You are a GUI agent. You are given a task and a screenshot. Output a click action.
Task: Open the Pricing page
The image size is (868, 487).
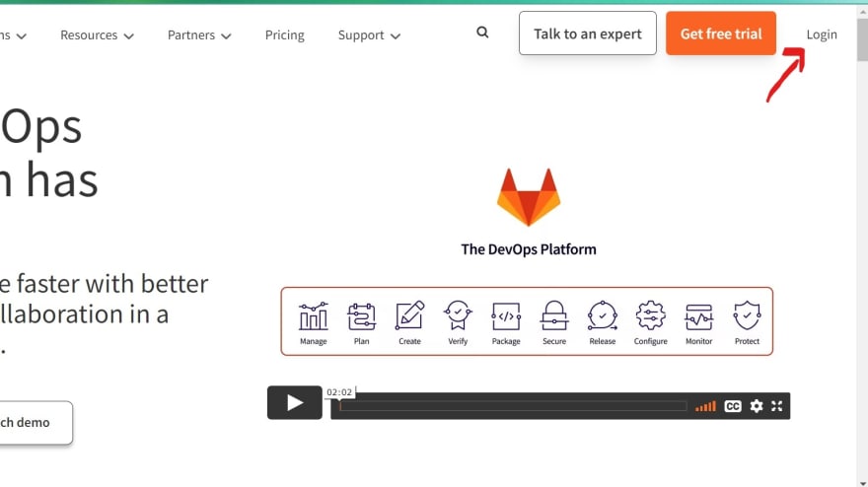coord(284,35)
